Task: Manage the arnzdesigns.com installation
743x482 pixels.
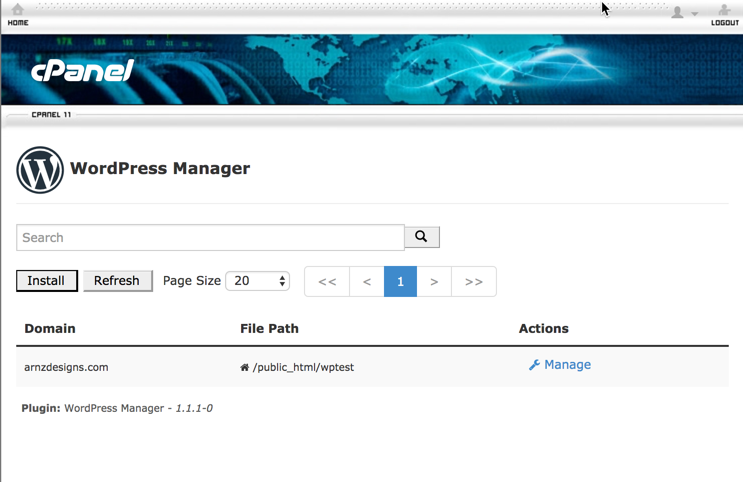Action: click(x=560, y=364)
